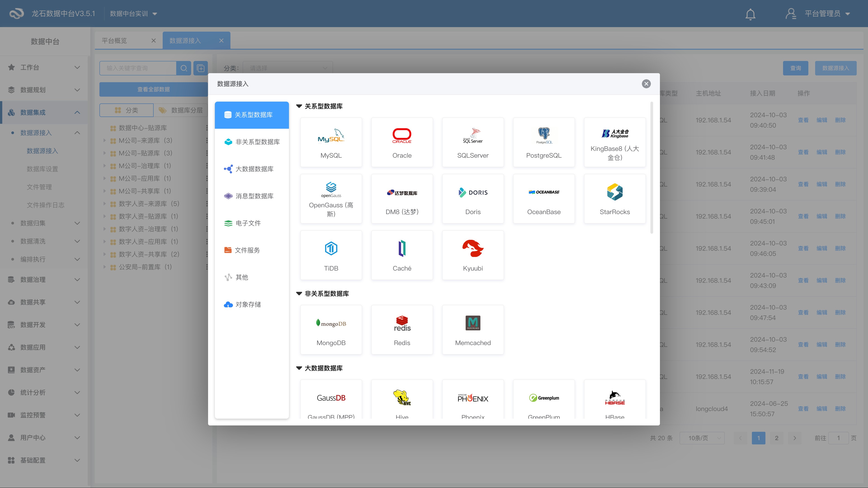This screenshot has height=488, width=868.
Task: Pick the DM8 (达梦) database card
Action: point(402,199)
